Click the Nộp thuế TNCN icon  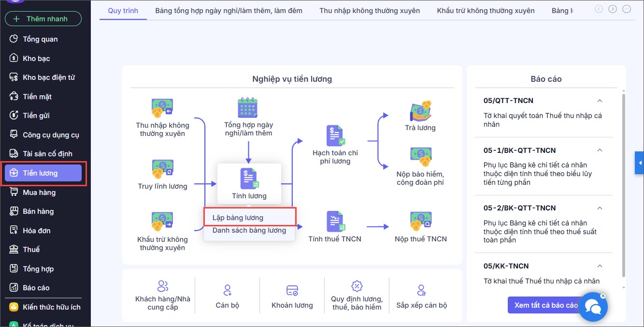(x=420, y=222)
